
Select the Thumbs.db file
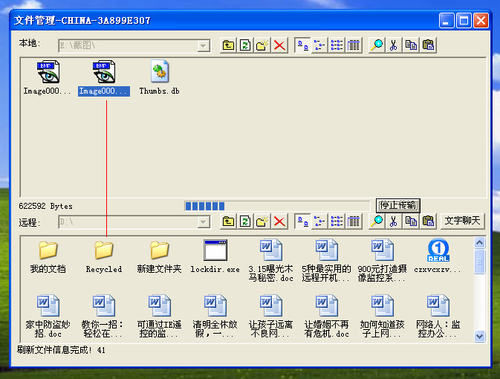point(159,78)
